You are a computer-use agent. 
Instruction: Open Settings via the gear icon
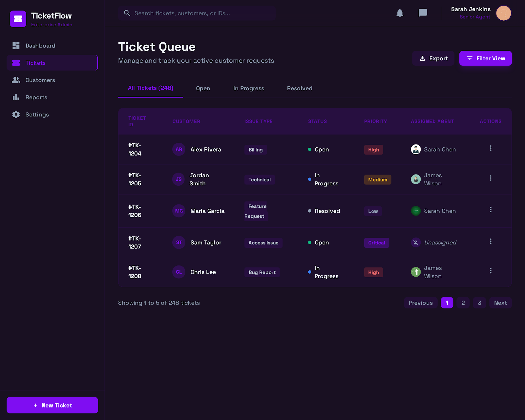[x=16, y=114]
